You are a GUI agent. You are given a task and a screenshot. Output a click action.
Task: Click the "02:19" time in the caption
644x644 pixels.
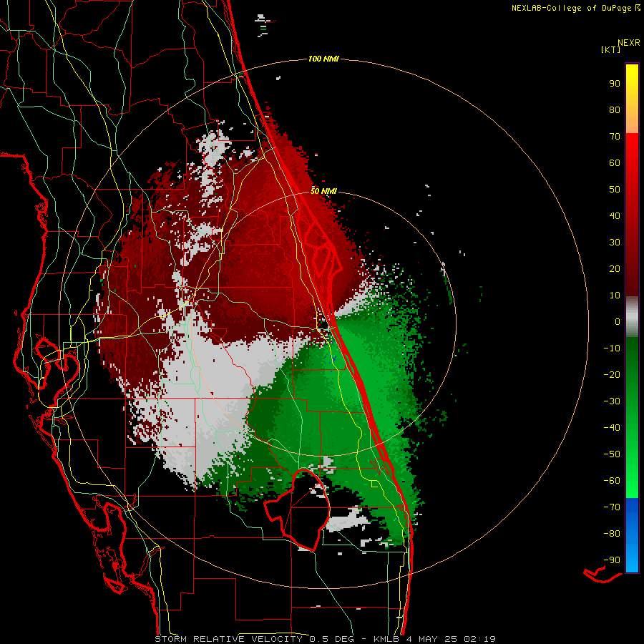click(479, 639)
